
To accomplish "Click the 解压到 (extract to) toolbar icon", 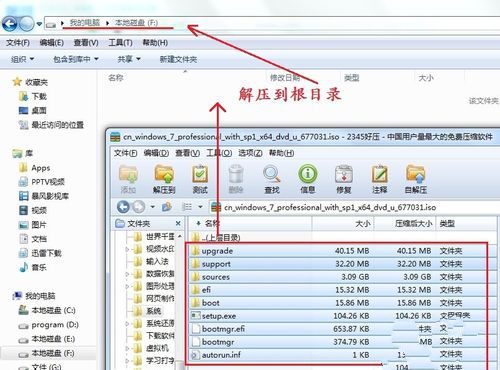I will [x=164, y=179].
